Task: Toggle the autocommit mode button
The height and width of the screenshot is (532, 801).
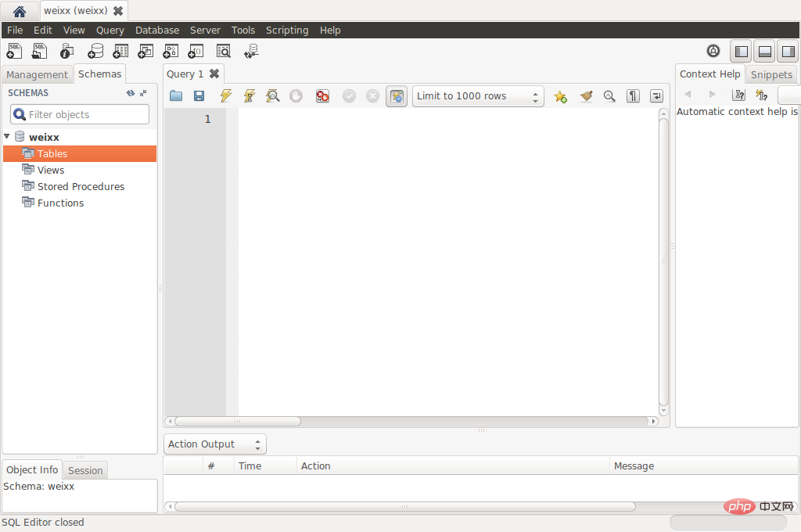Action: [397, 96]
